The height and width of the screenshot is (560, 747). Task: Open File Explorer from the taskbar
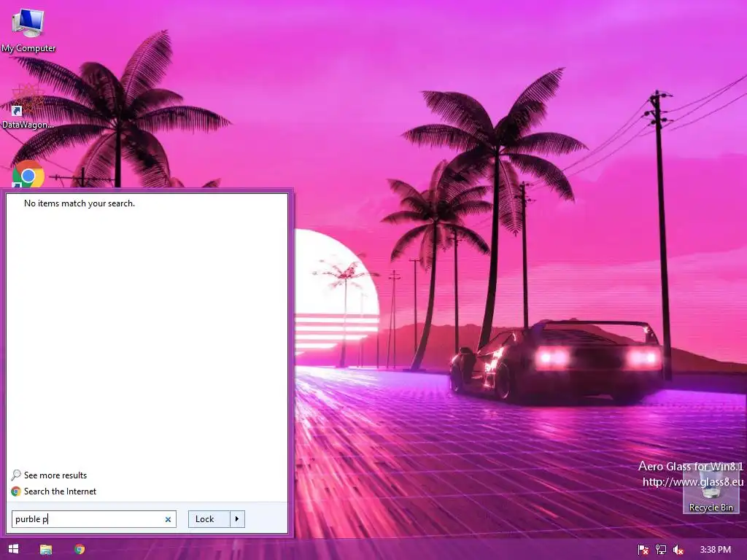pyautogui.click(x=46, y=549)
